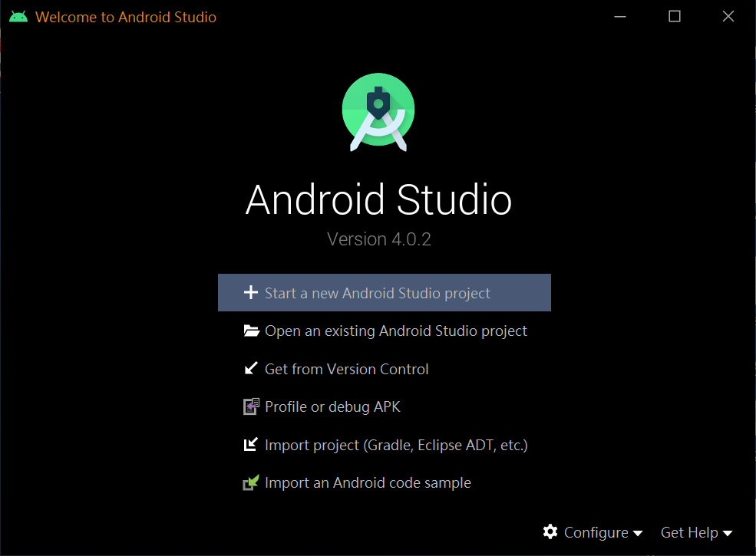The image size is (756, 556).
Task: Click the Android head icon in title bar
Action: 18,17
